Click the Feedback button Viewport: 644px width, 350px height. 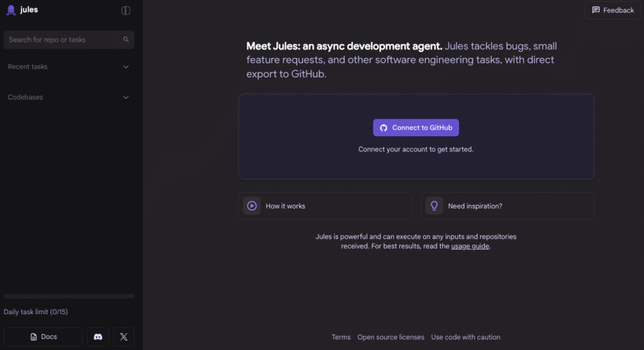coord(613,10)
